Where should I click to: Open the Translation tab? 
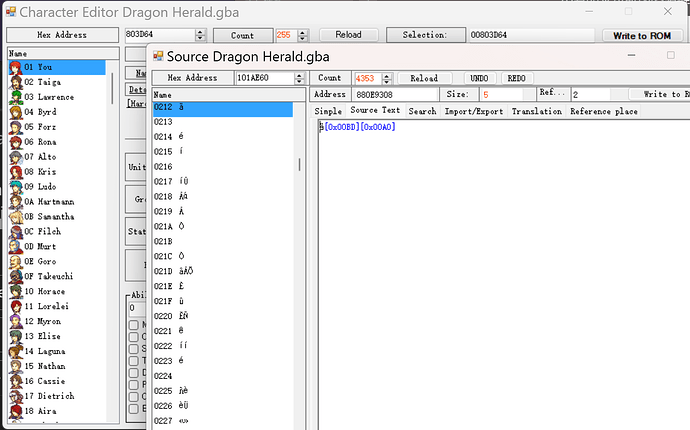click(x=536, y=111)
